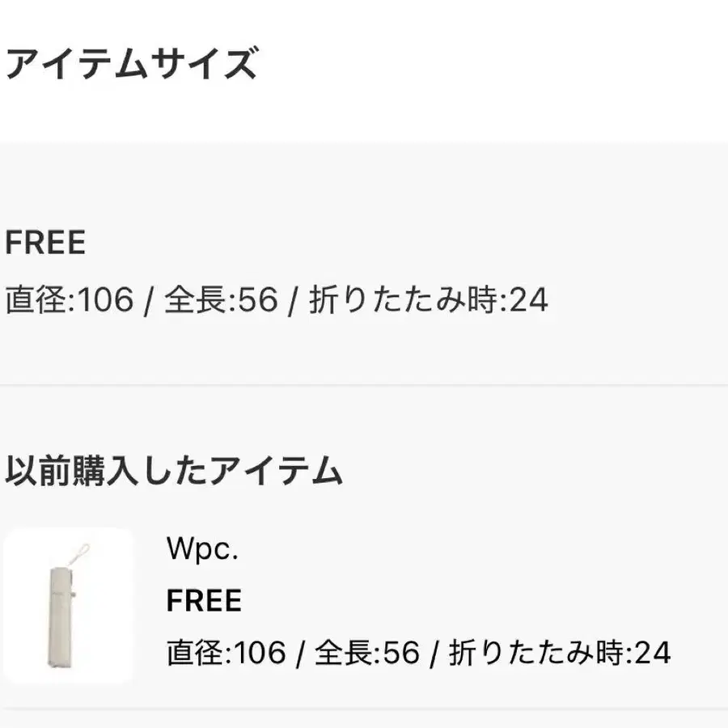The image size is (728, 728).
Task: Tap the アイテムサイズ heading
Action: click(x=131, y=63)
